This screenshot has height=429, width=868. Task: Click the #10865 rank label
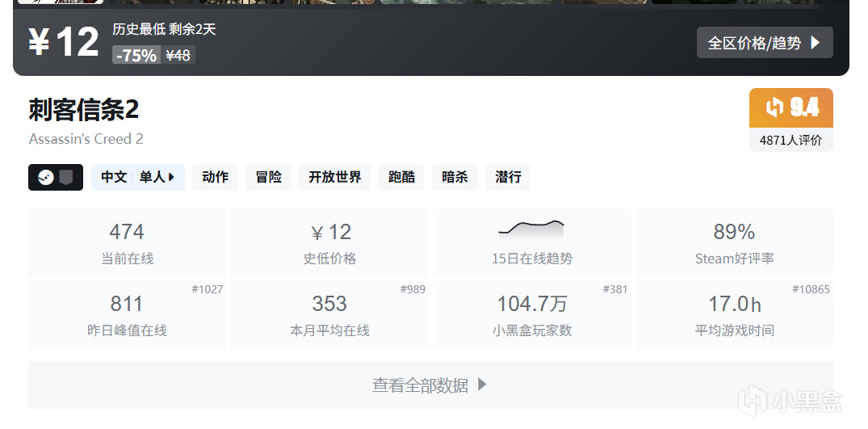(x=811, y=289)
